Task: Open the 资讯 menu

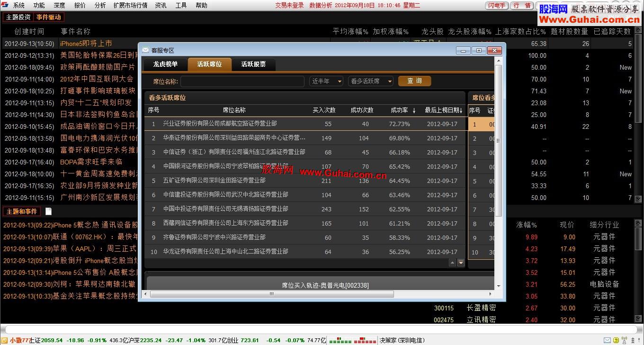Action: point(161,6)
